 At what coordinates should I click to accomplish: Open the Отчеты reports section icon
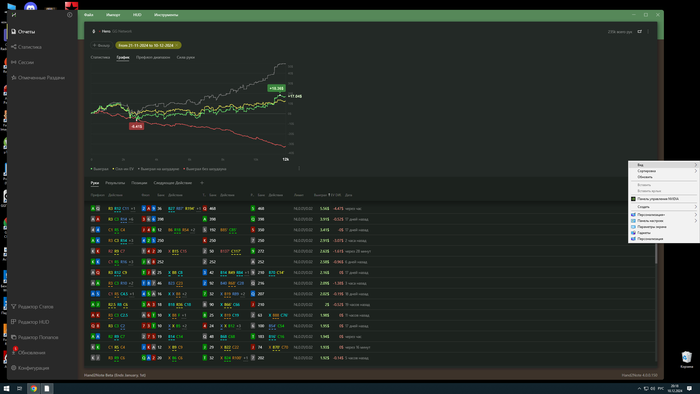pyautogui.click(x=14, y=32)
